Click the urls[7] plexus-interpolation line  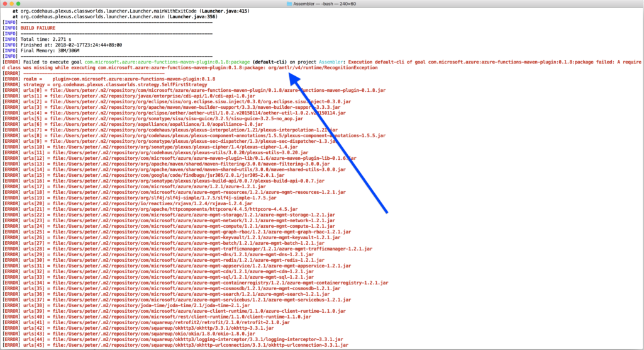(170, 130)
